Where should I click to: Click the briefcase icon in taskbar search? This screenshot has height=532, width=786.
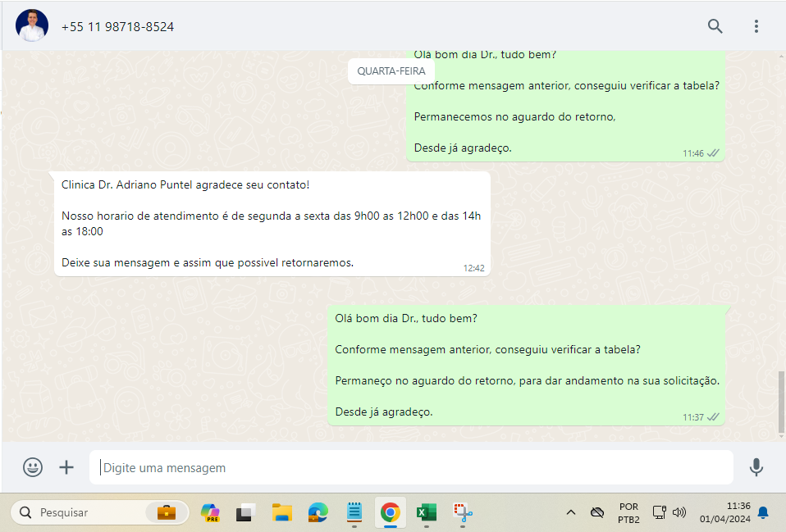(x=167, y=512)
